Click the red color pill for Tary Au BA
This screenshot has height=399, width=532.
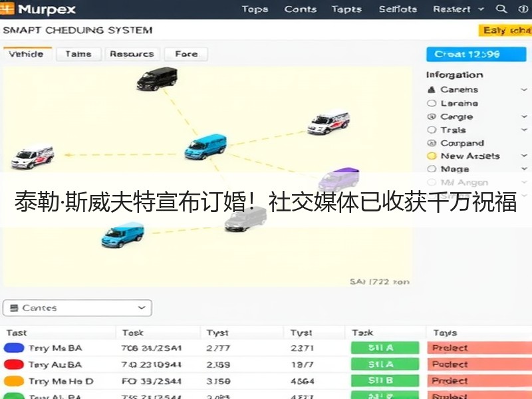pyautogui.click(x=14, y=364)
